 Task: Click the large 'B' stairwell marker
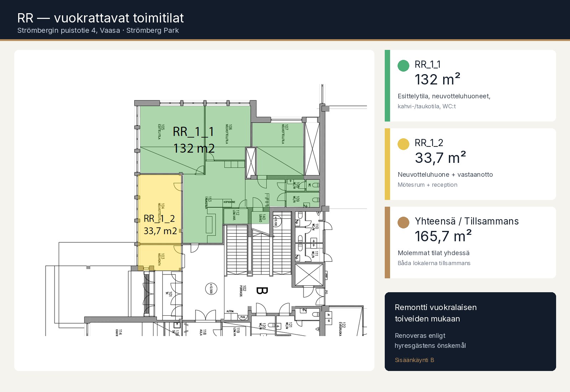point(262,291)
